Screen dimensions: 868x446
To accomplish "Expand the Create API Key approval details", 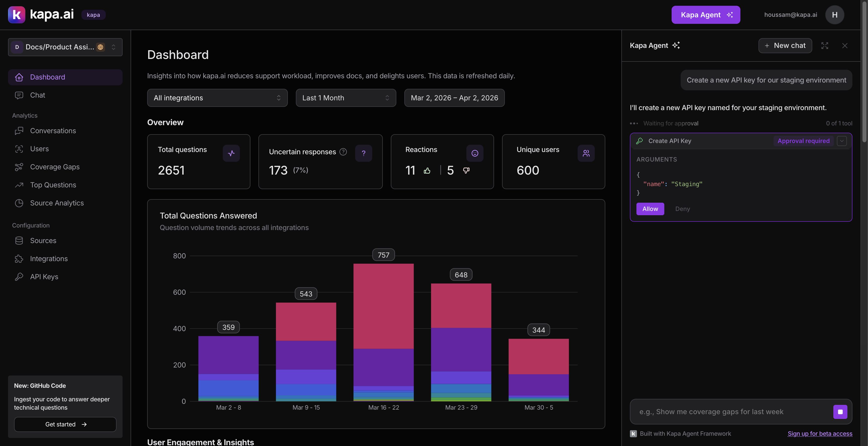I will coord(842,141).
